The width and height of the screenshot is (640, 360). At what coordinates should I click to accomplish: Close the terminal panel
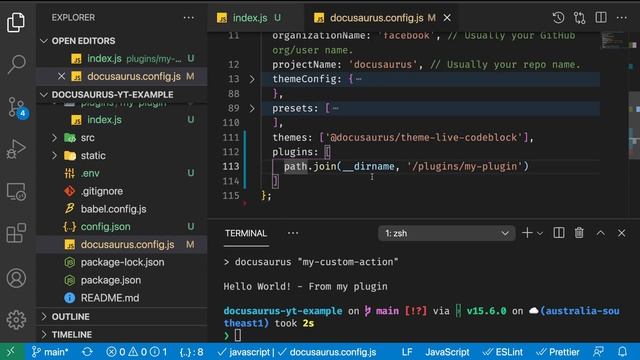point(622,233)
